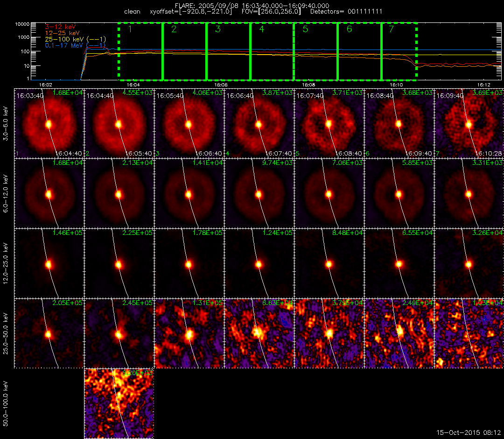Click the orange "12-25 keV" legend entry

62,33
